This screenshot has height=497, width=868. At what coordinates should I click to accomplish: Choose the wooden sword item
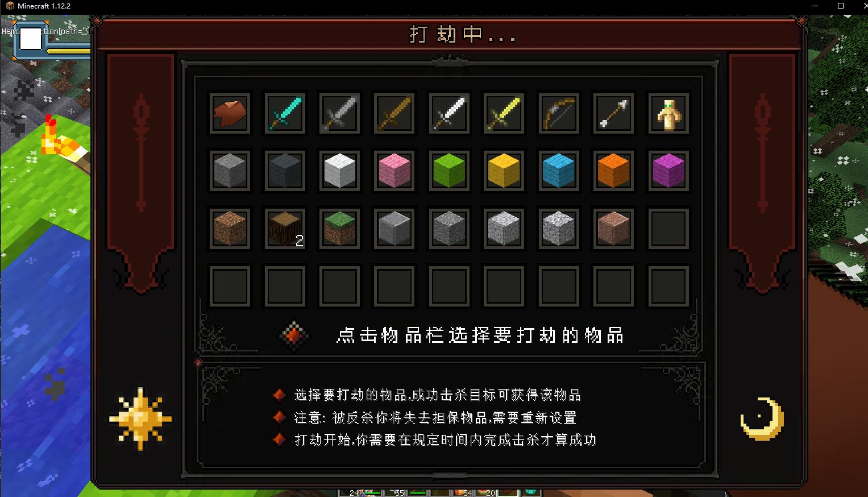[x=394, y=114]
